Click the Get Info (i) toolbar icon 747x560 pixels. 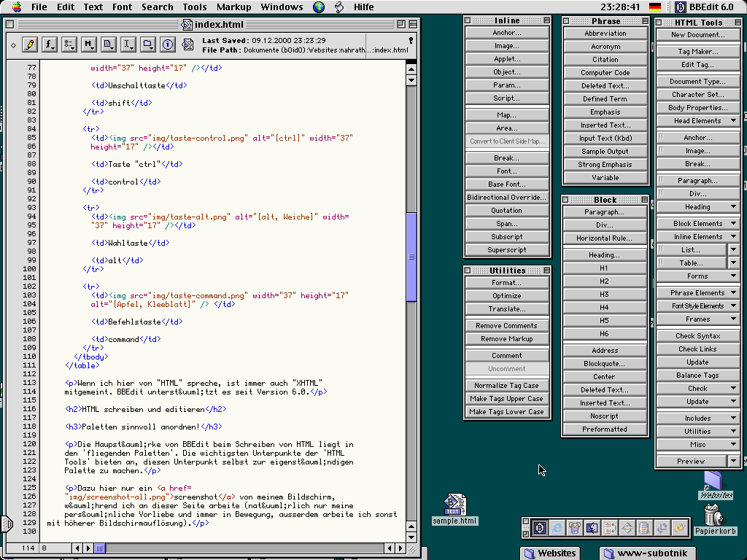pyautogui.click(x=168, y=44)
